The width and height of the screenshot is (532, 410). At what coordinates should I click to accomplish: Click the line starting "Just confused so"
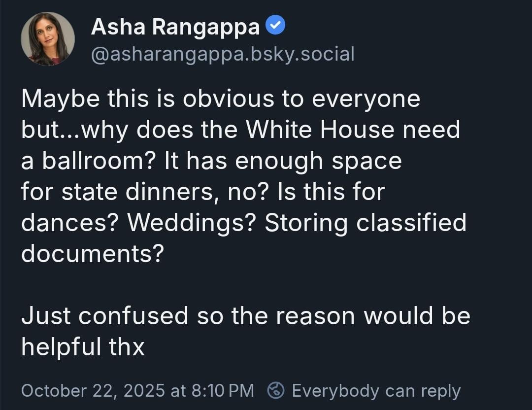[x=245, y=316]
